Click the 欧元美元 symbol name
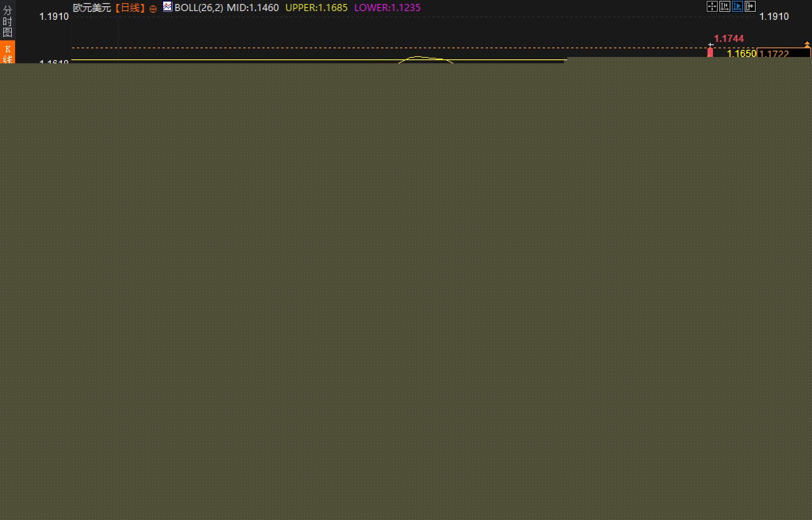This screenshot has height=520, width=812. [x=92, y=8]
